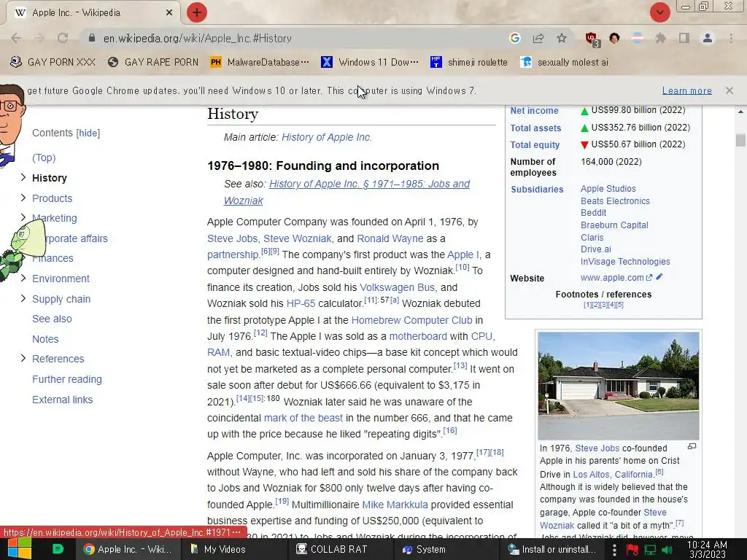Click the page scrollbar thumb
This screenshot has height=560, width=747.
coord(740,141)
